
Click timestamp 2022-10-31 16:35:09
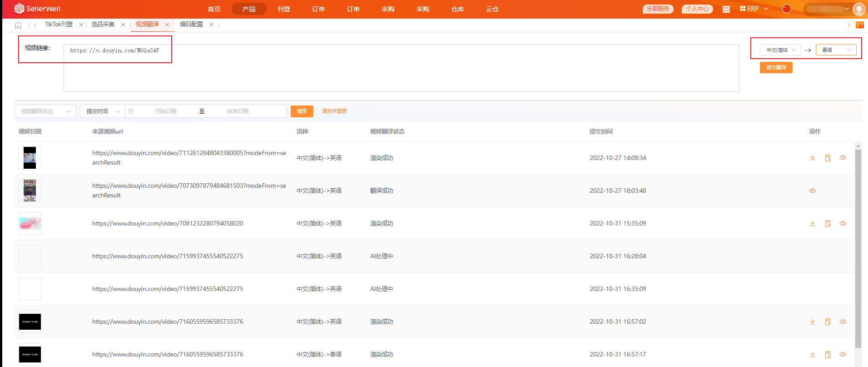click(618, 289)
